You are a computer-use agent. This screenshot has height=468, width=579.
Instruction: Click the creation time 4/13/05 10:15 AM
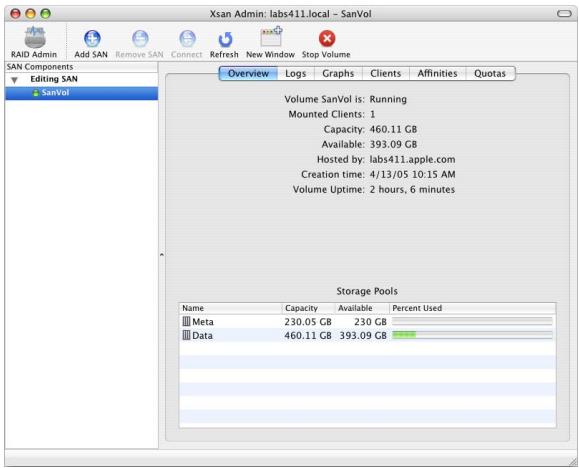click(412, 174)
